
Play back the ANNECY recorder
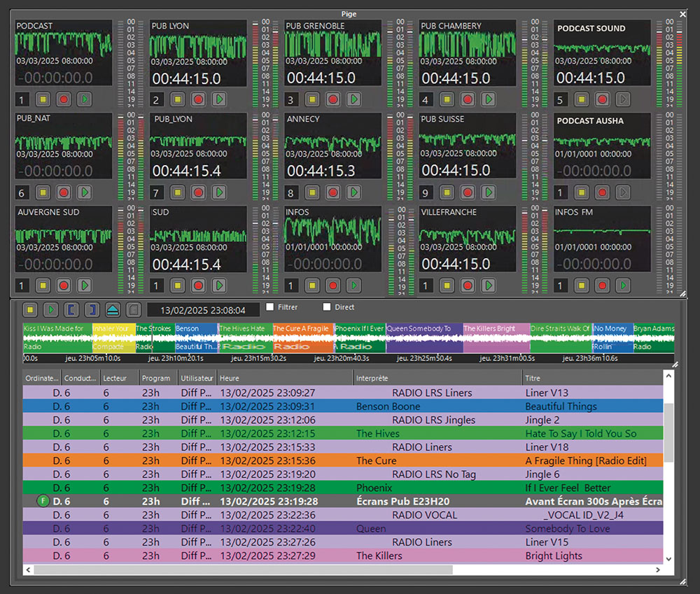click(353, 192)
